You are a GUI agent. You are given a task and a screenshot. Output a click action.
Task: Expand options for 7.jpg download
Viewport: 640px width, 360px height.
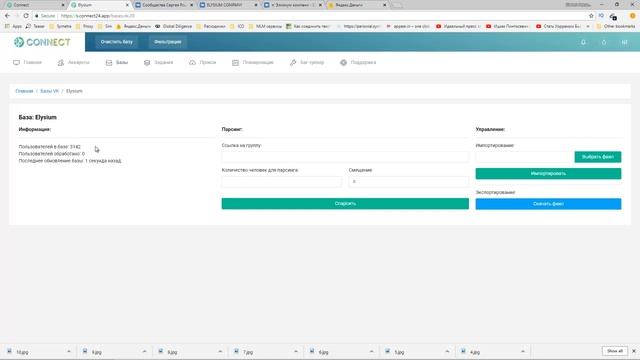296,351
